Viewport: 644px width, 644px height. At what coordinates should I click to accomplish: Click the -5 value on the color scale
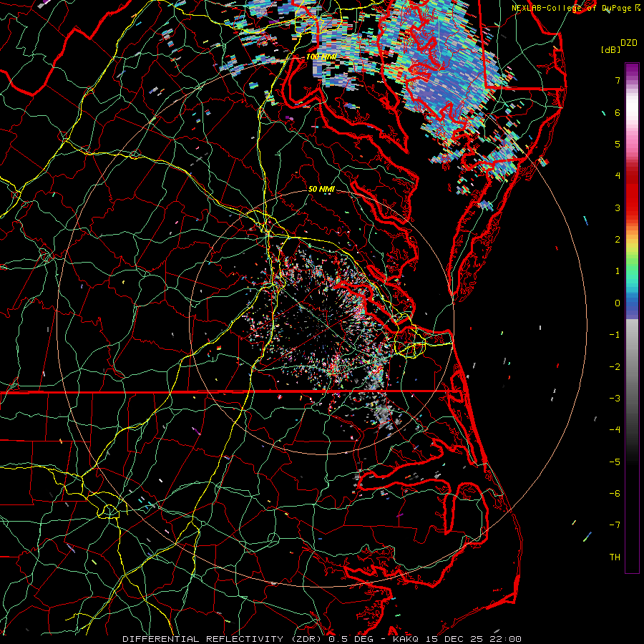(615, 462)
